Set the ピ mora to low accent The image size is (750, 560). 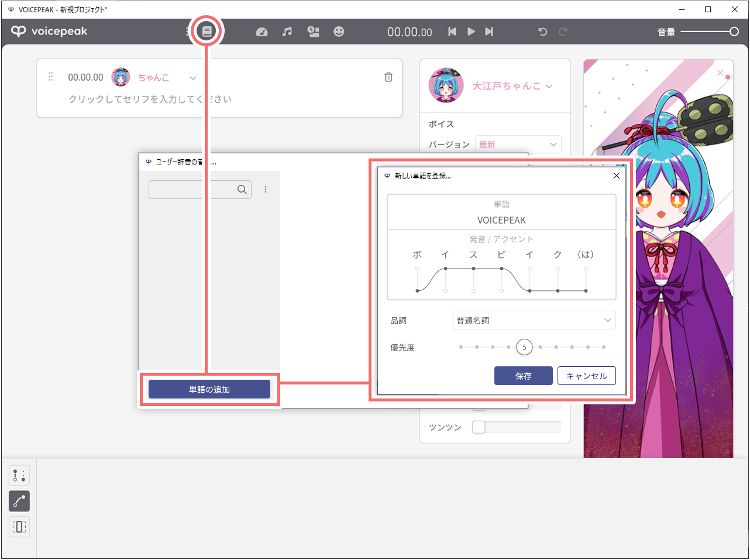click(501, 291)
